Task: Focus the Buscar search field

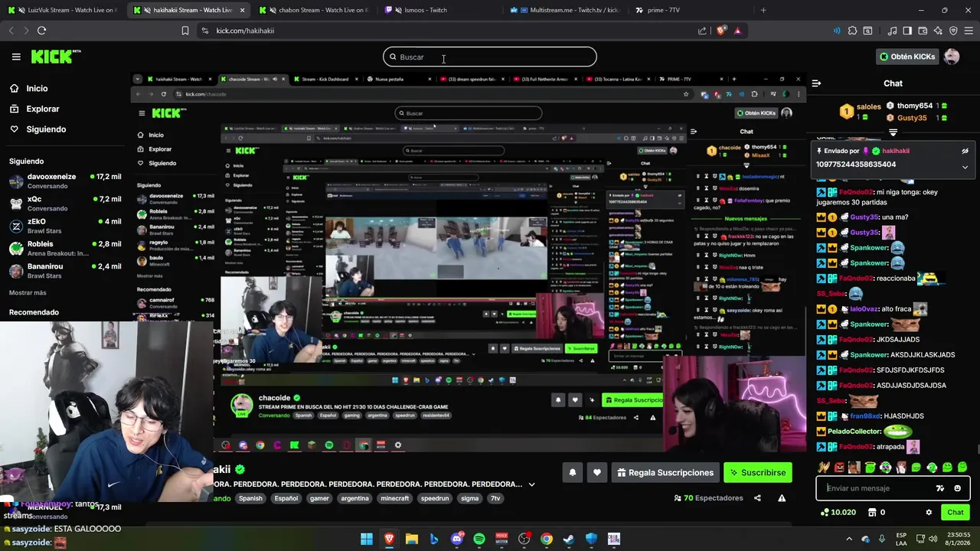Action: 490,57
